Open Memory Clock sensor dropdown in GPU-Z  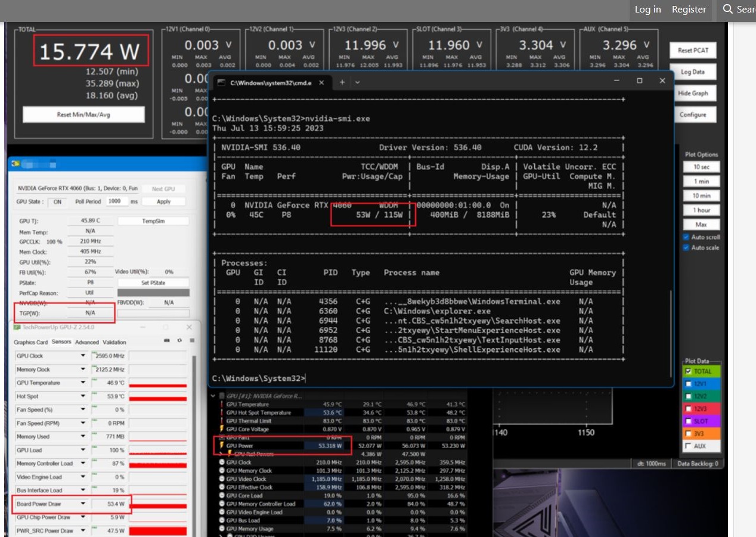pos(83,370)
